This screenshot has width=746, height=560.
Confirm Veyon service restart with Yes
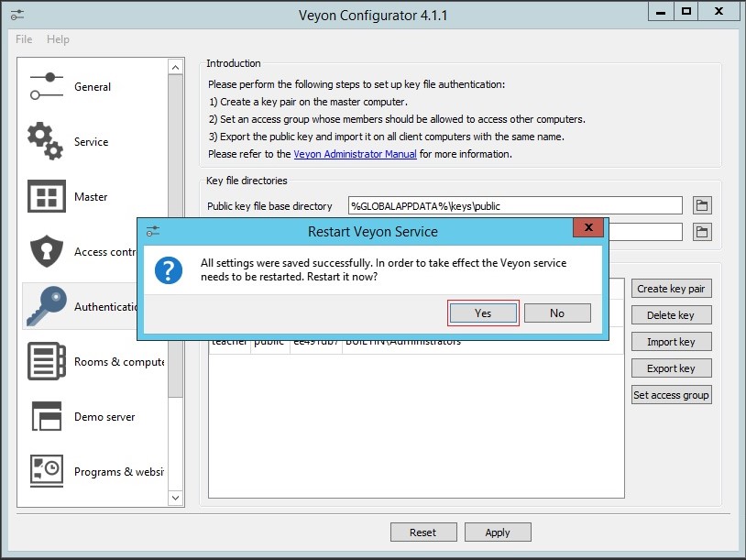click(x=483, y=313)
